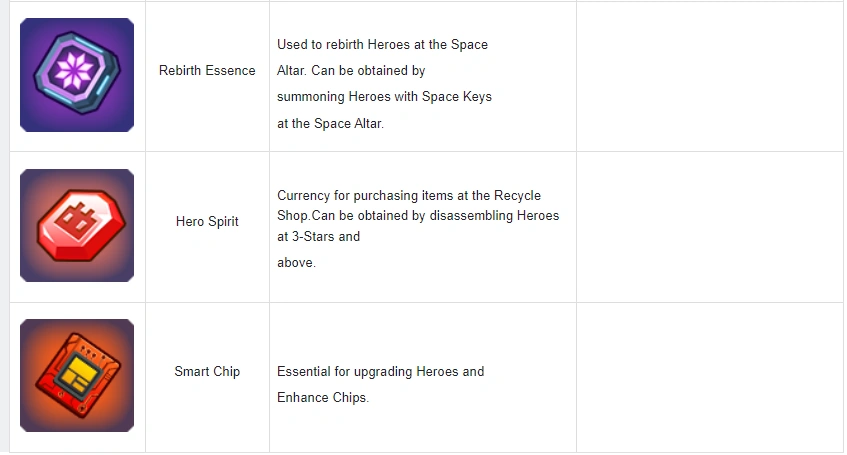847x455 pixels.
Task: Select the red Hero Spirit gem icon
Action: (x=77, y=225)
